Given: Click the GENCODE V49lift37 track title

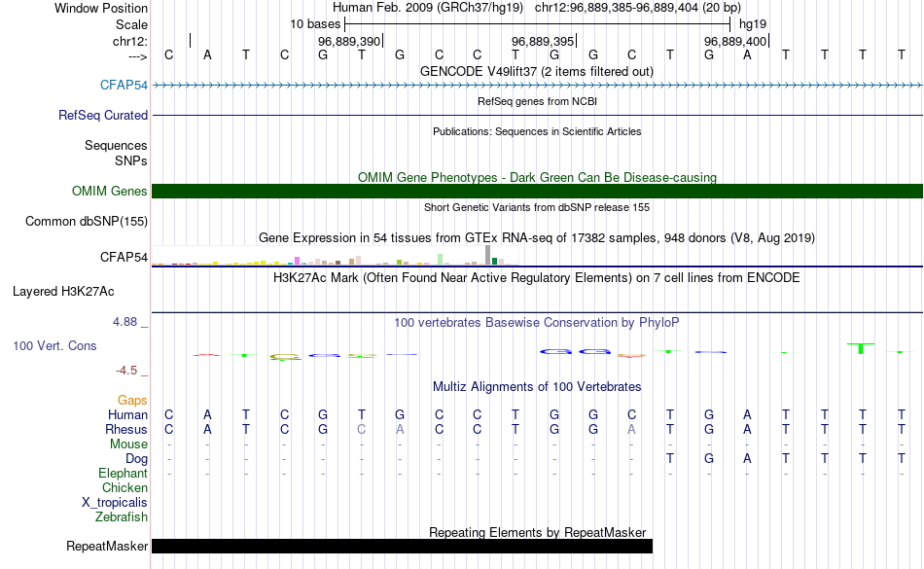Looking at the screenshot, I should (x=536, y=71).
